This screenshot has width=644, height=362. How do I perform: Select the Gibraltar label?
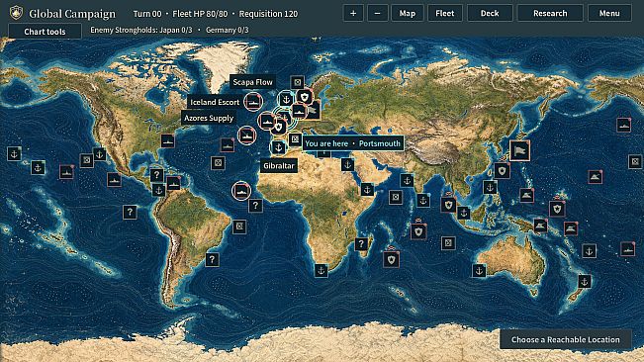click(x=278, y=166)
